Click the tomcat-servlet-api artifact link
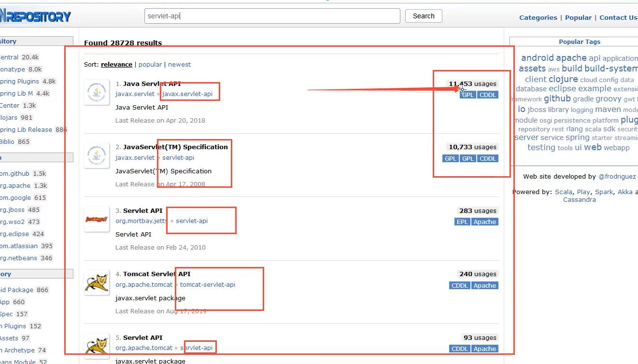The height and width of the screenshot is (364, 638). click(x=208, y=284)
